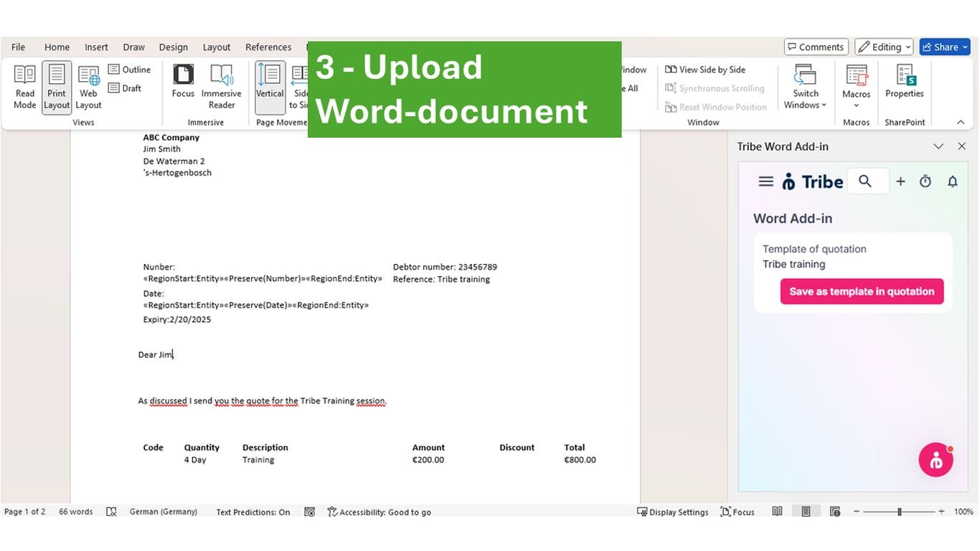
Task: Open Tribe notifications bell
Action: tap(953, 182)
